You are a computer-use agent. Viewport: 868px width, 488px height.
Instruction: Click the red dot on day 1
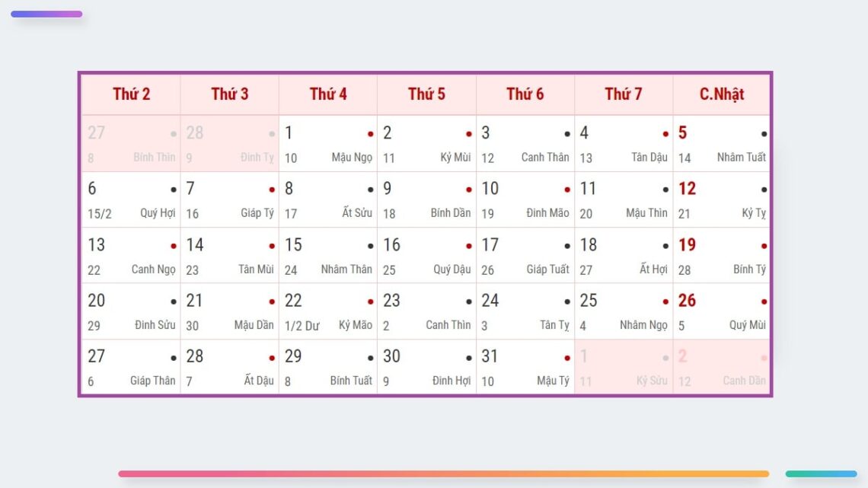click(x=371, y=134)
